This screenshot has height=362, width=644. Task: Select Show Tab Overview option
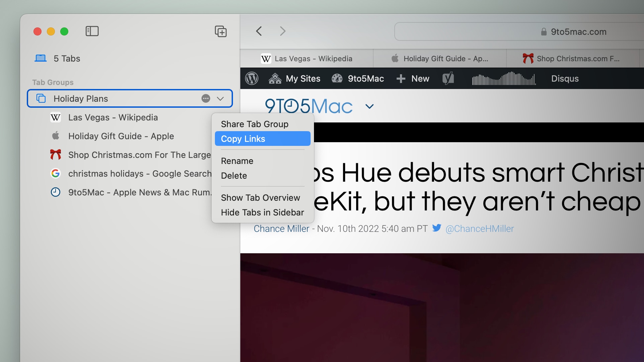click(x=260, y=198)
